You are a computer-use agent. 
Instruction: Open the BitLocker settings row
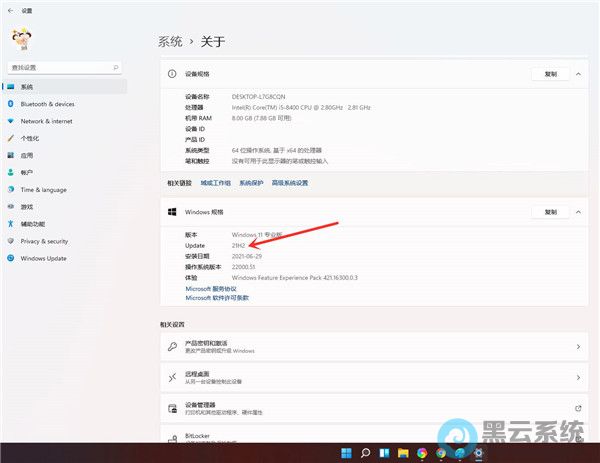374,434
